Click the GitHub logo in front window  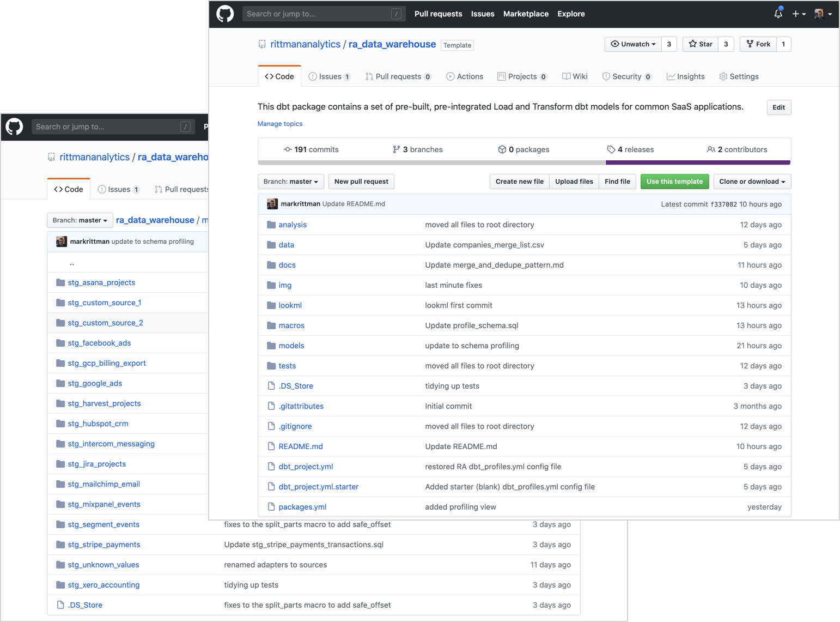pyautogui.click(x=225, y=14)
